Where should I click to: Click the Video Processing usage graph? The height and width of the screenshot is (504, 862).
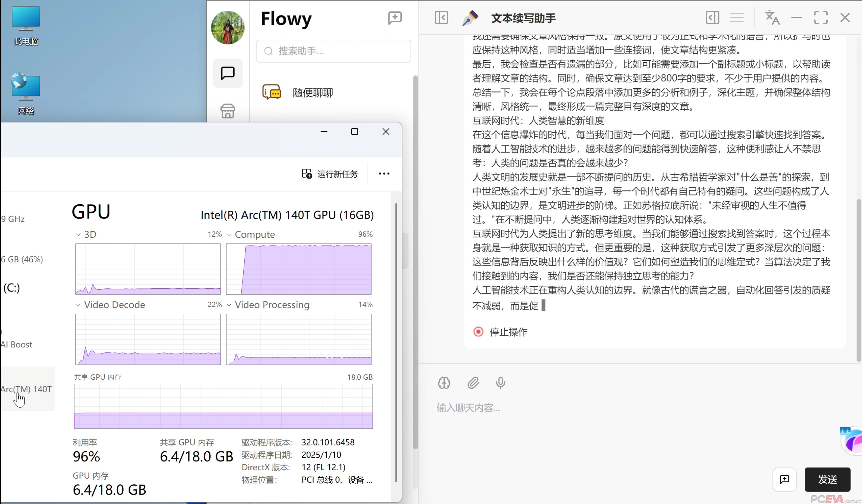tap(299, 339)
